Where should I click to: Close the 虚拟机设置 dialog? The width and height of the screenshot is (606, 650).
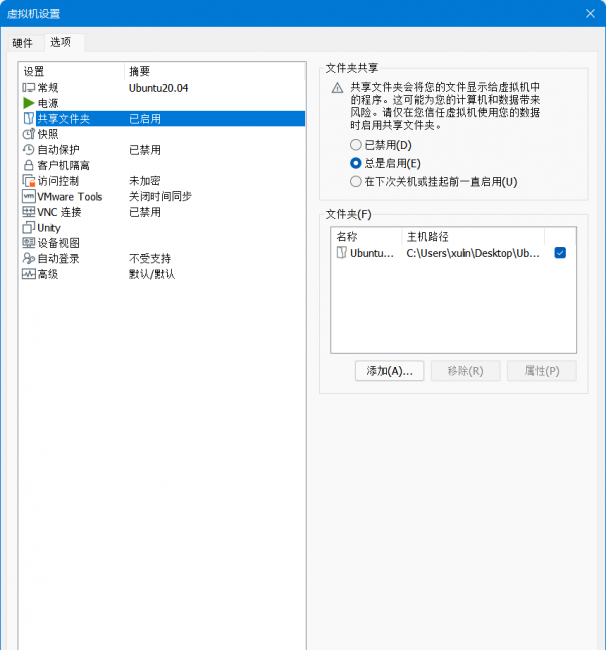pyautogui.click(x=590, y=14)
